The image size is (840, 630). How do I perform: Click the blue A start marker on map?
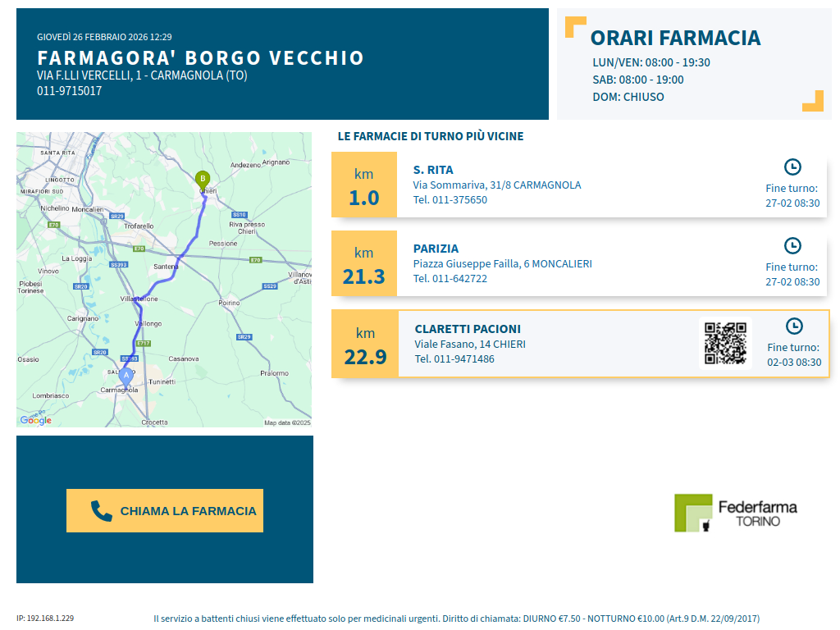pos(126,376)
